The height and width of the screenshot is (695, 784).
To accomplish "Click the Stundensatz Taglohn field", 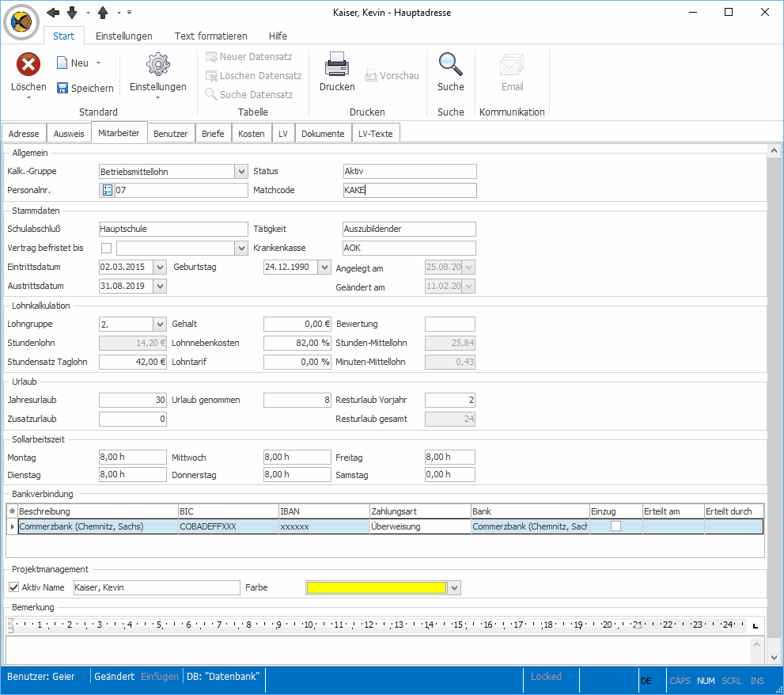I will tap(132, 362).
